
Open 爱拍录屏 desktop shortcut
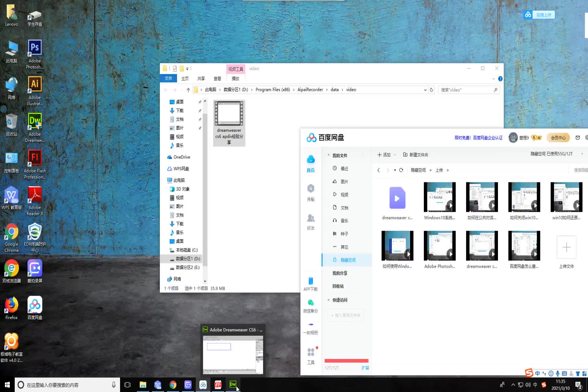pyautogui.click(x=35, y=272)
